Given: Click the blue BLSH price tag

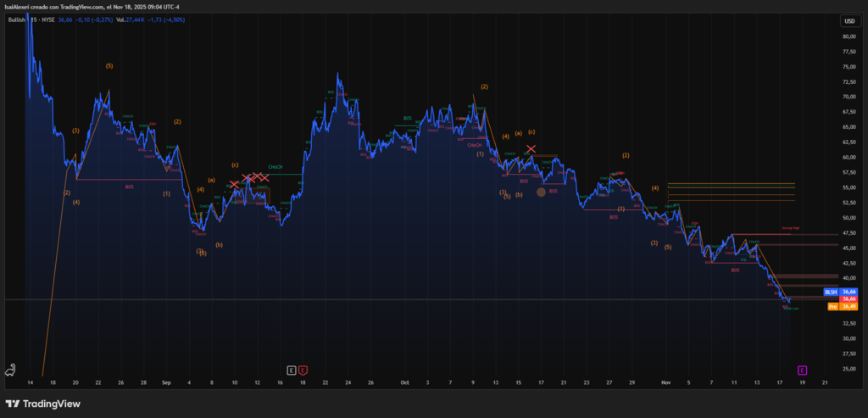Looking at the screenshot, I should click(831, 292).
